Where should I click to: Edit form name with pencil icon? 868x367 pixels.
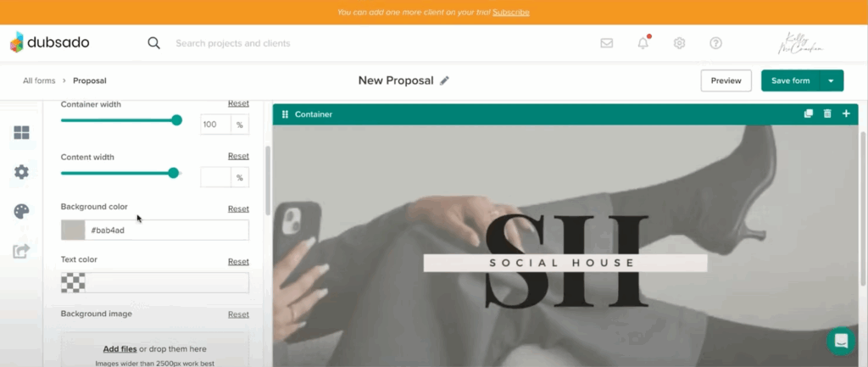coord(444,81)
